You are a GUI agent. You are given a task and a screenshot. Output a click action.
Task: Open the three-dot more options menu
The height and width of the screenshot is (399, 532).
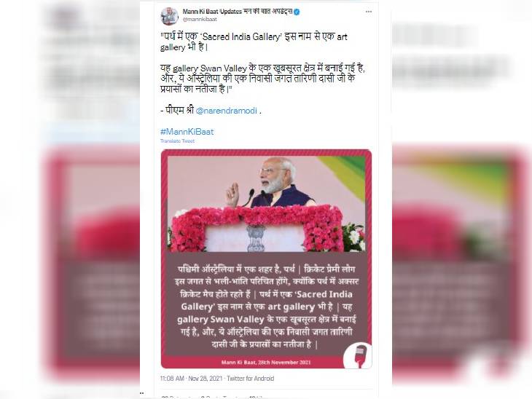tap(369, 12)
